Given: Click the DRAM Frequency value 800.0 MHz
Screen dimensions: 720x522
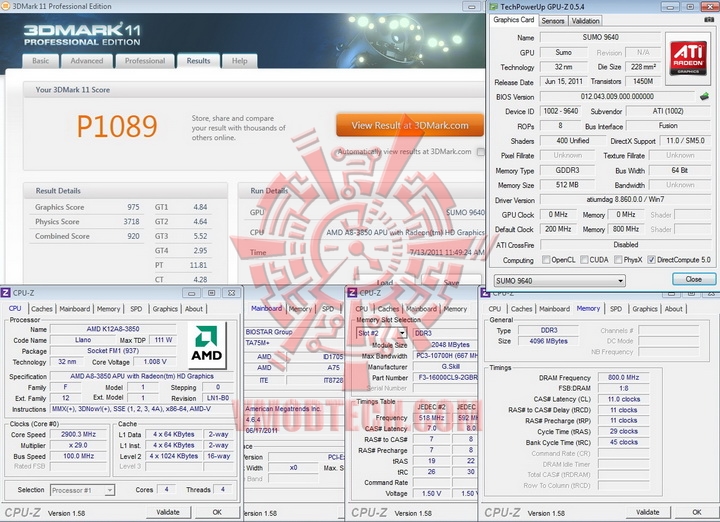Looking at the screenshot, I should point(623,377).
